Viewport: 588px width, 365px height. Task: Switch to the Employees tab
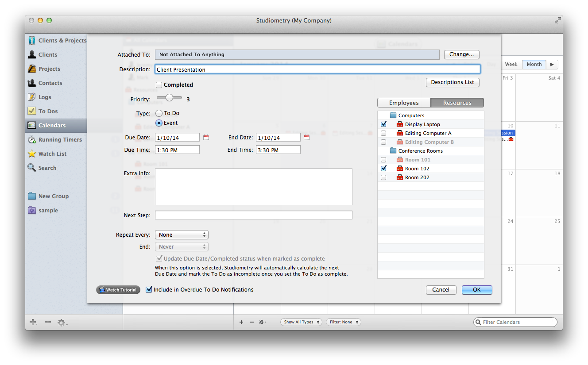pos(403,102)
